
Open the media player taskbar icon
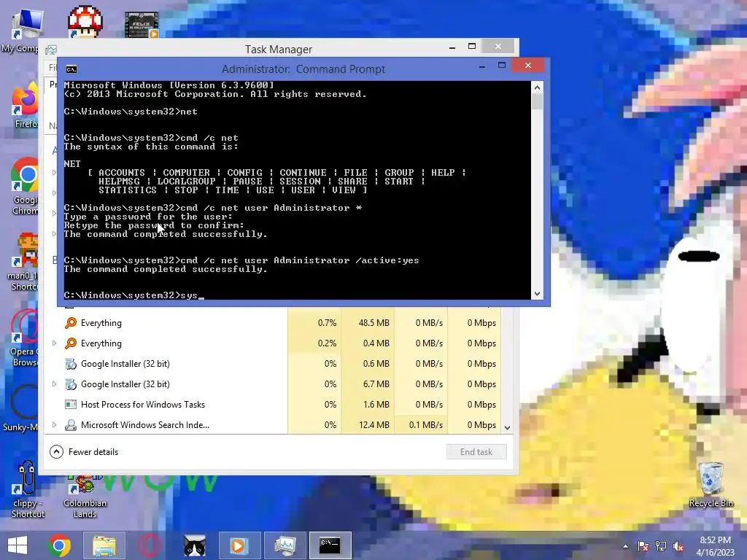click(x=239, y=545)
